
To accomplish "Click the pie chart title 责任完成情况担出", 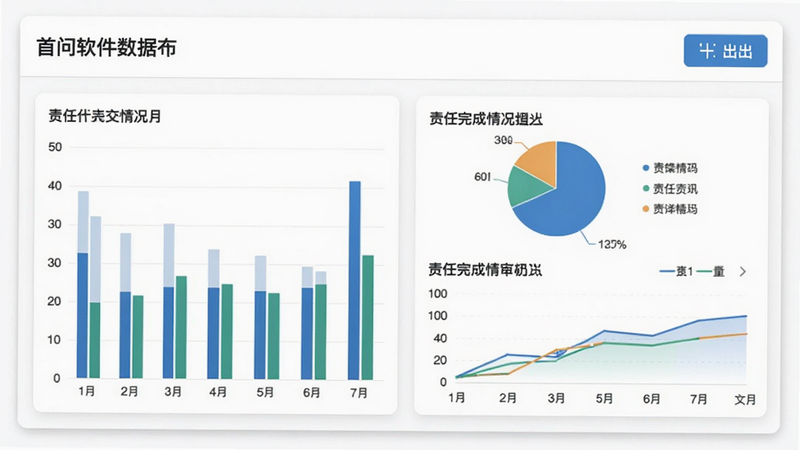I will click(x=486, y=119).
